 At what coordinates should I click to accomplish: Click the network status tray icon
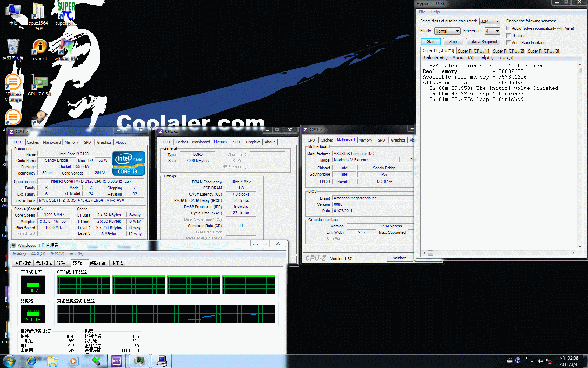pyautogui.click(x=549, y=361)
